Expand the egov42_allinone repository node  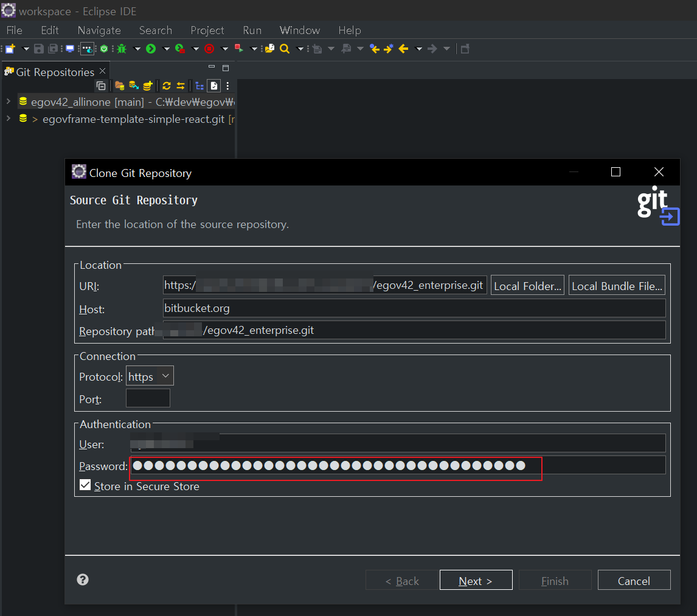(x=8, y=102)
